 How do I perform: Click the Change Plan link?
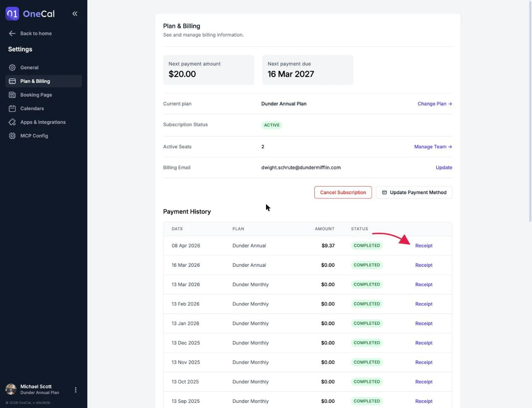435,104
